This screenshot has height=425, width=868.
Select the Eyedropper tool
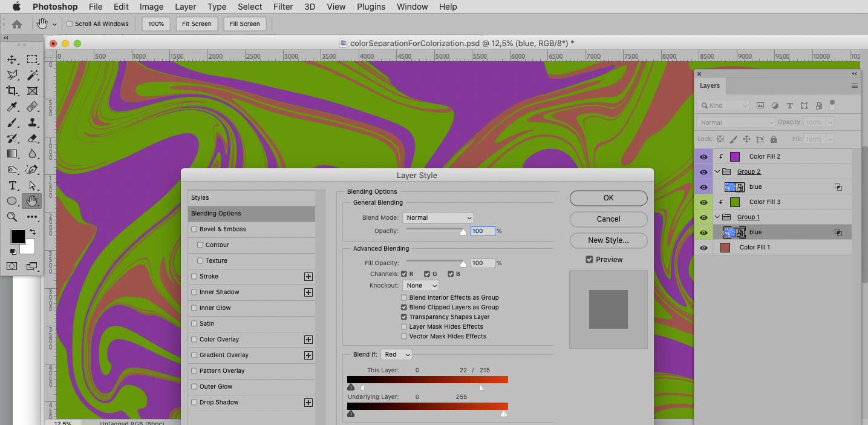13,107
